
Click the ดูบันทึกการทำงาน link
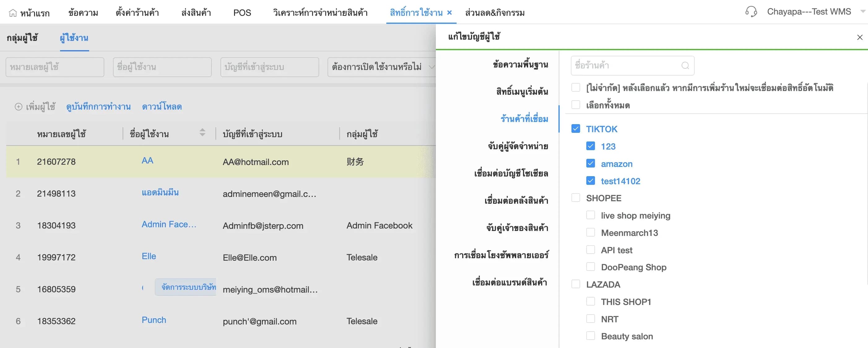pyautogui.click(x=98, y=107)
